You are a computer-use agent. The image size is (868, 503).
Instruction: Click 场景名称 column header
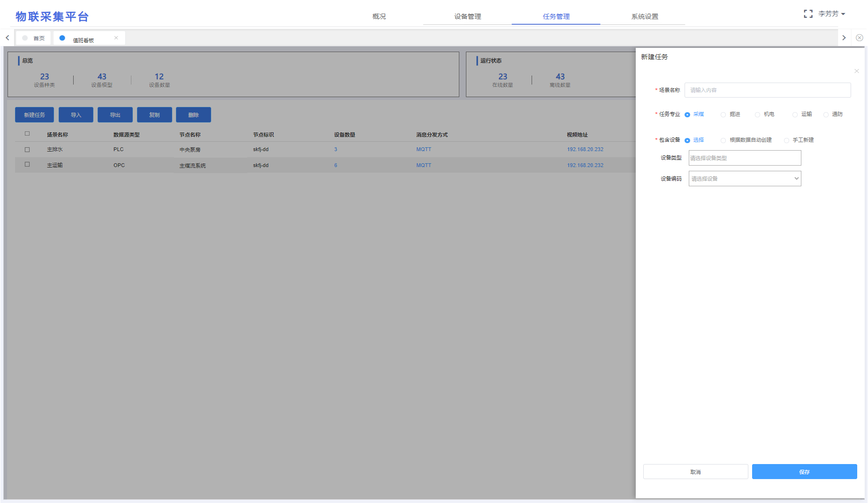pos(57,135)
